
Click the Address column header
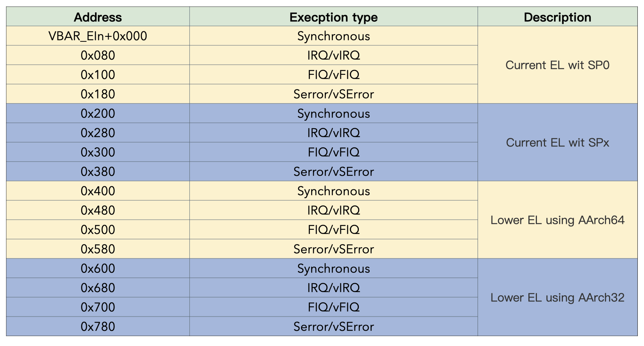pos(98,17)
